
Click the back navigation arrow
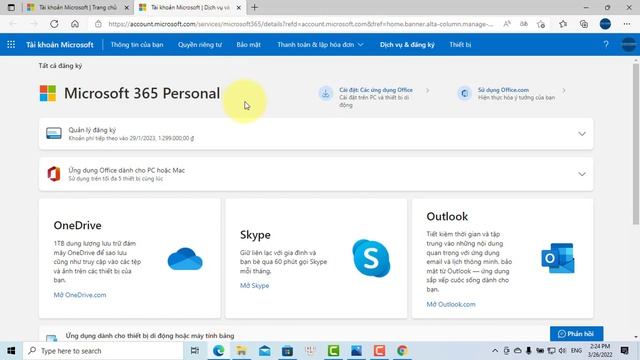(13, 24)
